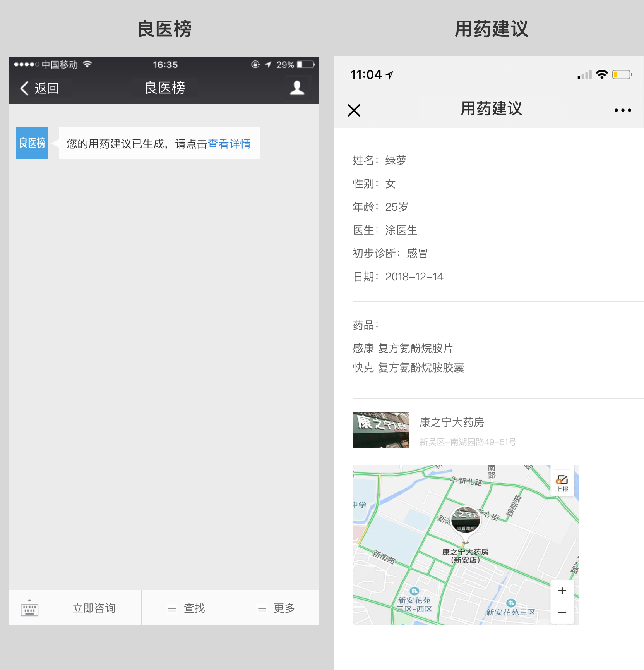
Task: Expand the 更多 bottom menu
Action: click(277, 608)
